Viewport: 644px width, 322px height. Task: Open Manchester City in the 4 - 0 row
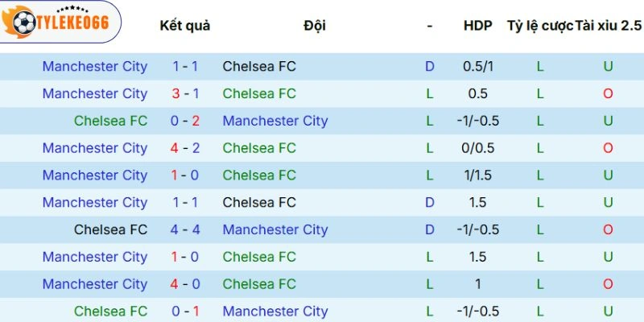[x=95, y=284]
